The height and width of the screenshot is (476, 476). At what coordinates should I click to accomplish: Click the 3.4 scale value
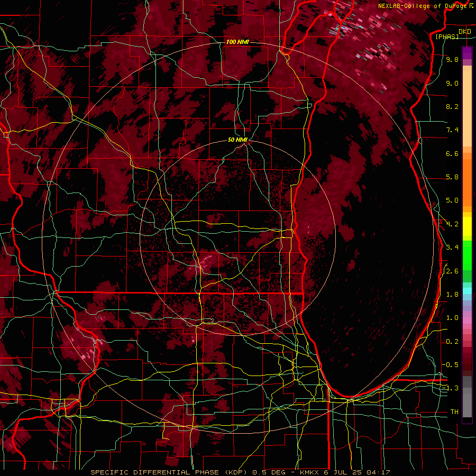click(452, 248)
